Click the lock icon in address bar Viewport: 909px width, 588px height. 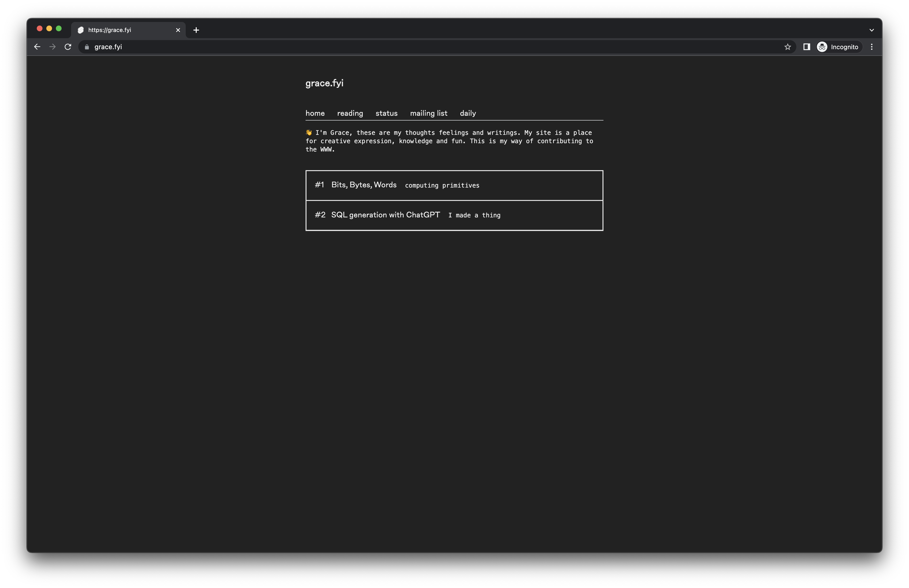[87, 47]
